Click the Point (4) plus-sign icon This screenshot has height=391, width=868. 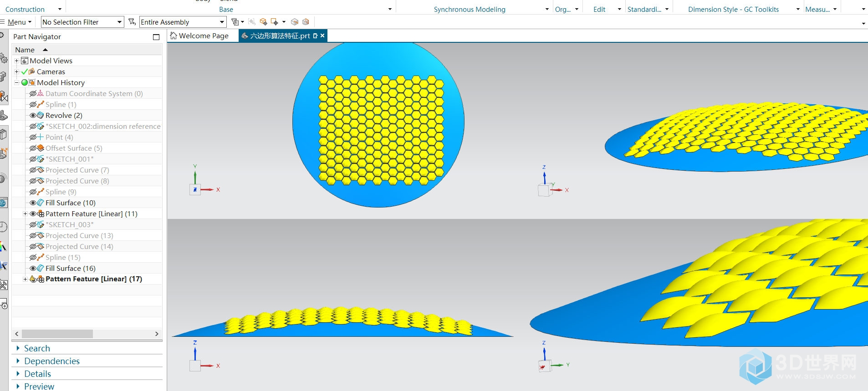(x=41, y=137)
